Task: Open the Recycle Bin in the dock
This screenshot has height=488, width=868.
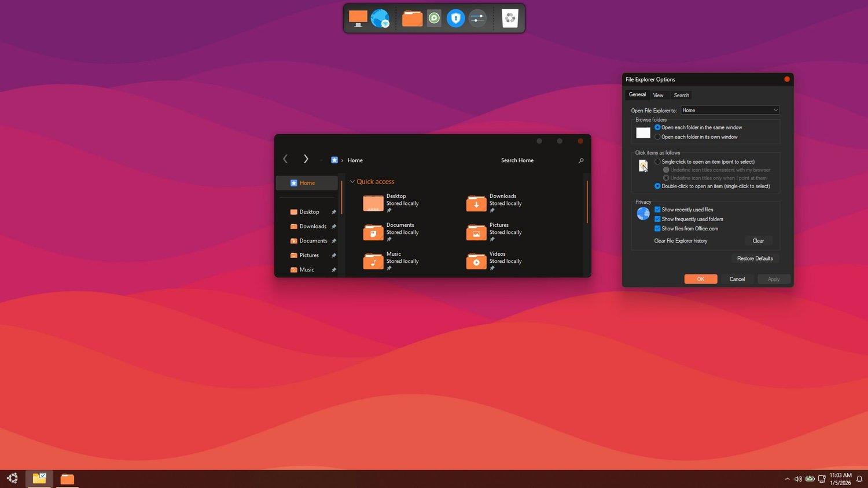Action: [x=510, y=19]
